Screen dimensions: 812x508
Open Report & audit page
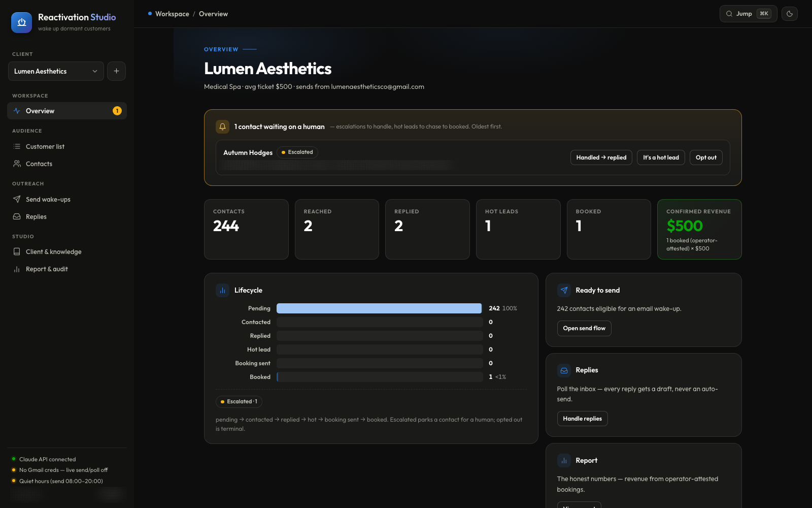(x=67, y=269)
